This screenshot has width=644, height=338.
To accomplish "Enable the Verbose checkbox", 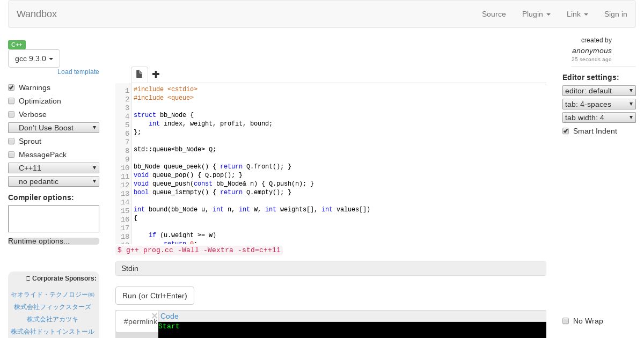I will pyautogui.click(x=11, y=114).
